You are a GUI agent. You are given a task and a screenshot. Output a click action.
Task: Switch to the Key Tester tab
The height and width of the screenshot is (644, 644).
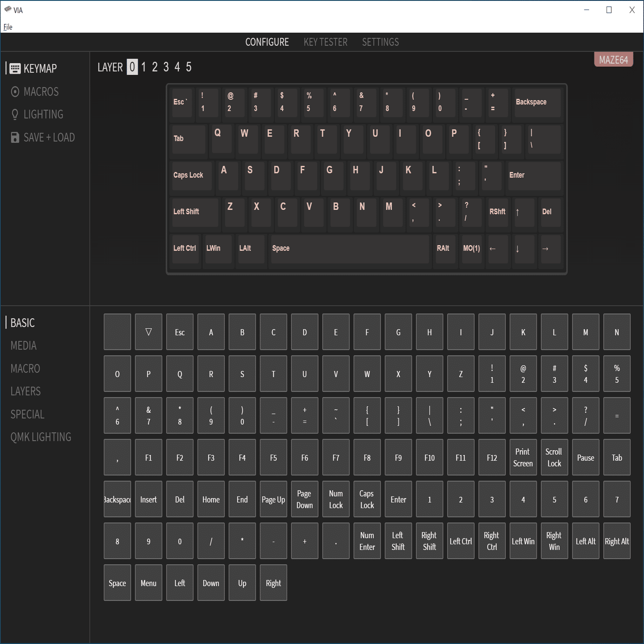[x=326, y=42]
